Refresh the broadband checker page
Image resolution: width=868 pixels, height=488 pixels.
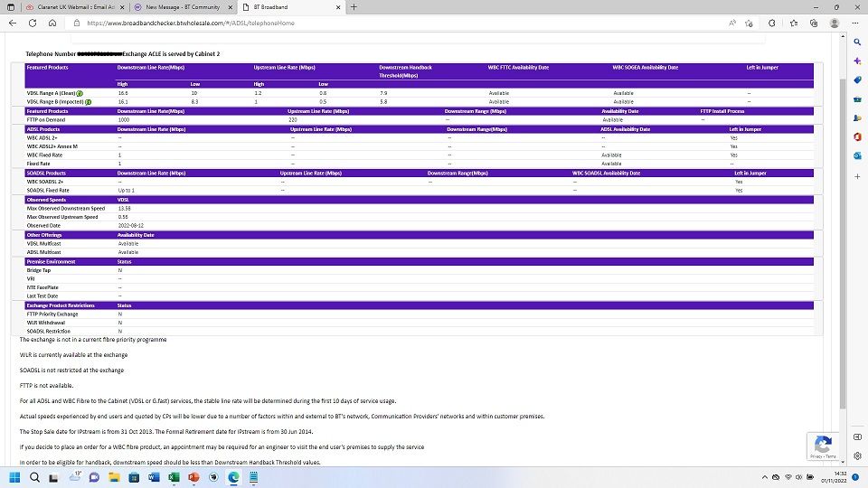click(33, 23)
